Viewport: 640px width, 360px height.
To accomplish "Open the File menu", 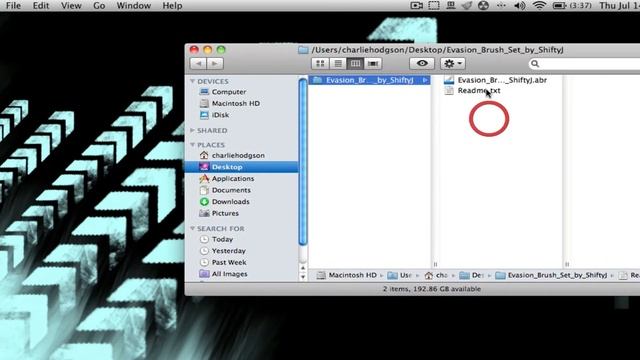I will coord(13,6).
